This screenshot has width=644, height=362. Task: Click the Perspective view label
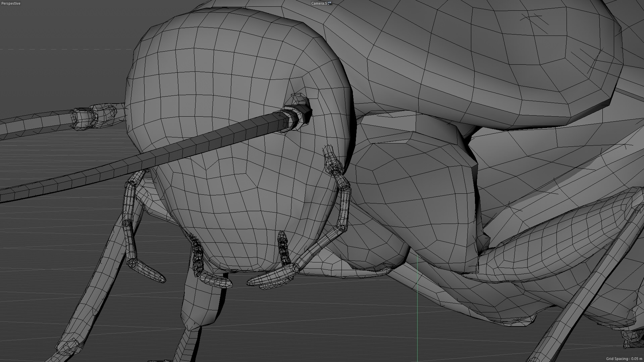[x=11, y=3]
